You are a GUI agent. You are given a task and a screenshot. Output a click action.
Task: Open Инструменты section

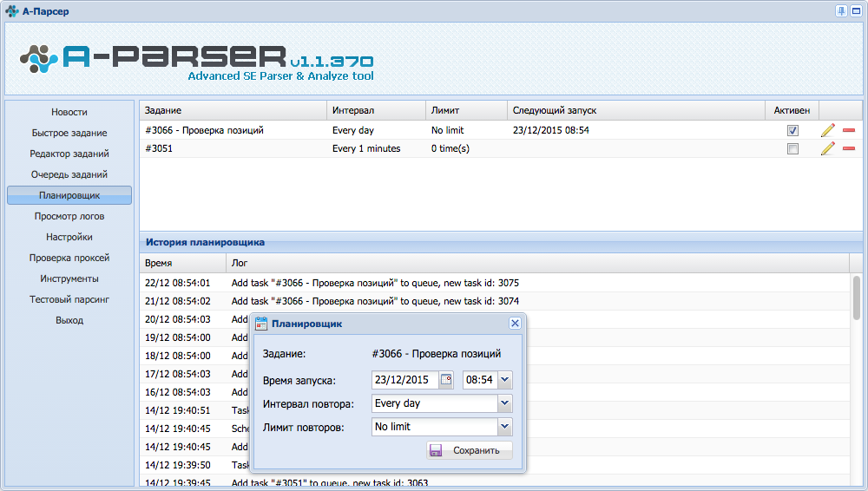coord(69,278)
